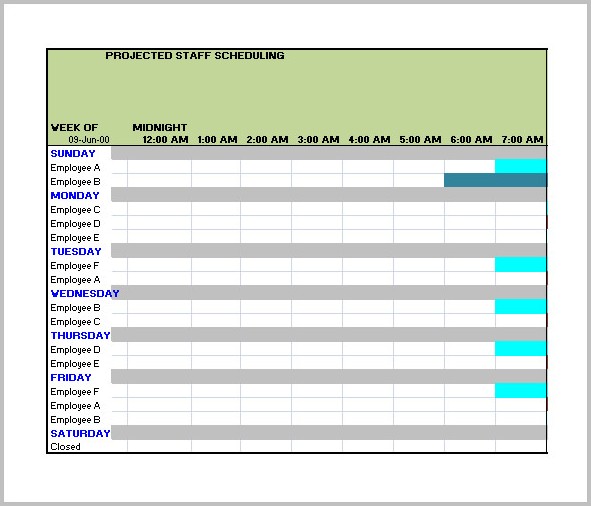Select the WEEK OF label
Viewport: 591px width, 506px height.
pos(74,127)
